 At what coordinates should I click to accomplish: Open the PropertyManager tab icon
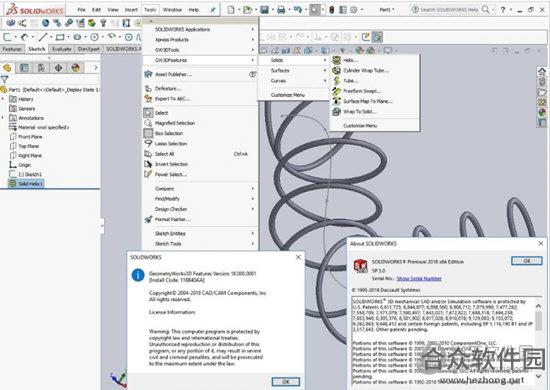(x=24, y=68)
